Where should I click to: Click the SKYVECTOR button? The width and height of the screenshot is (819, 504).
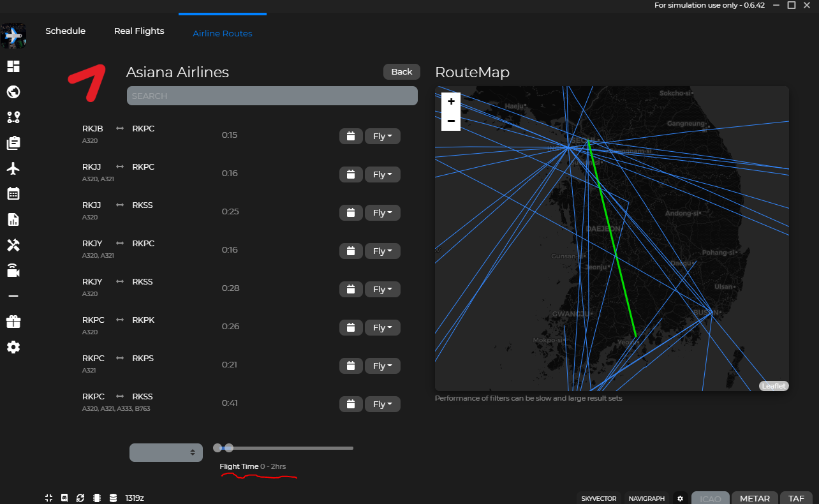(599, 498)
